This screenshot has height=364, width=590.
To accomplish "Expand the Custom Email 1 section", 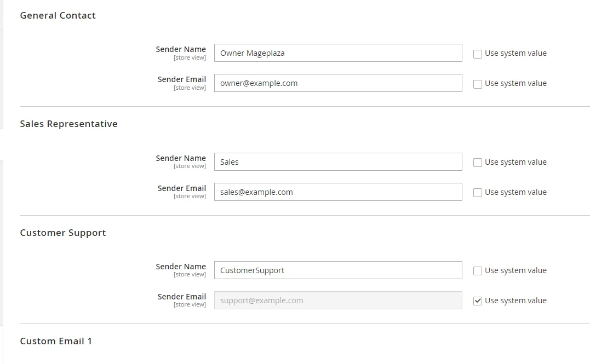I will point(56,341).
